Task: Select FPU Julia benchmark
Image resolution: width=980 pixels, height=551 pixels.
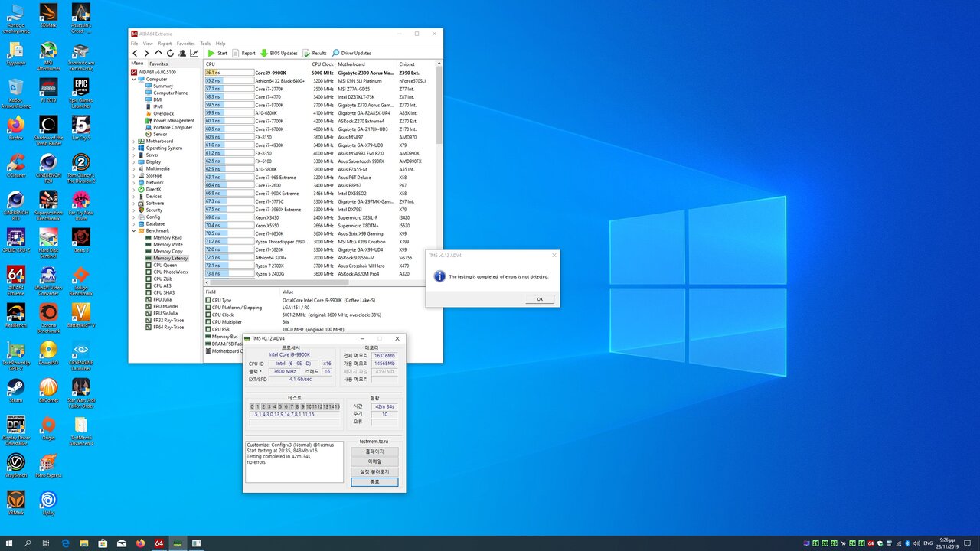Action: (x=158, y=299)
